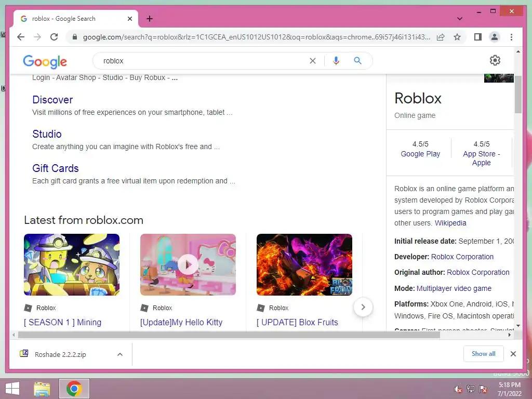Screen dimensions: 532x399
Task: Open the network tray icon
Action: click(471, 389)
